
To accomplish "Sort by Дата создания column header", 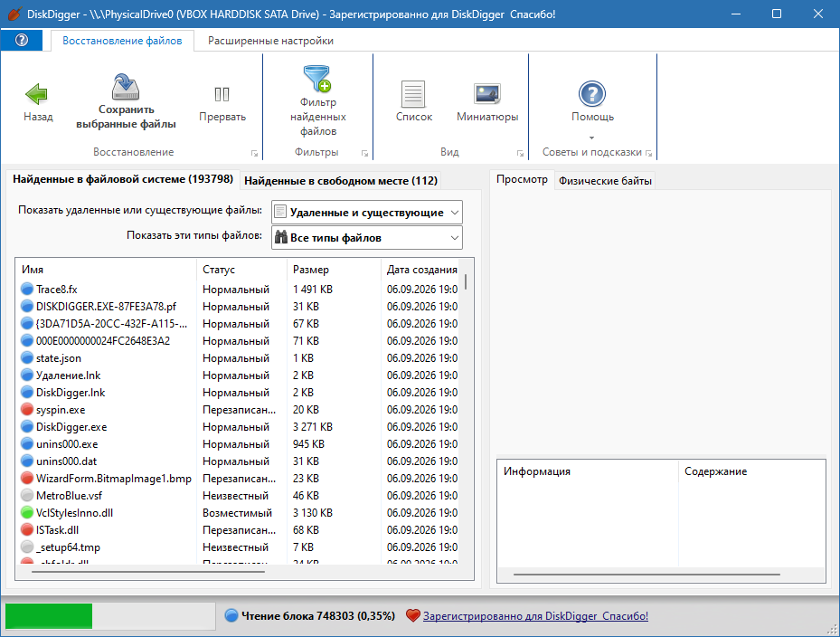I will click(x=420, y=270).
